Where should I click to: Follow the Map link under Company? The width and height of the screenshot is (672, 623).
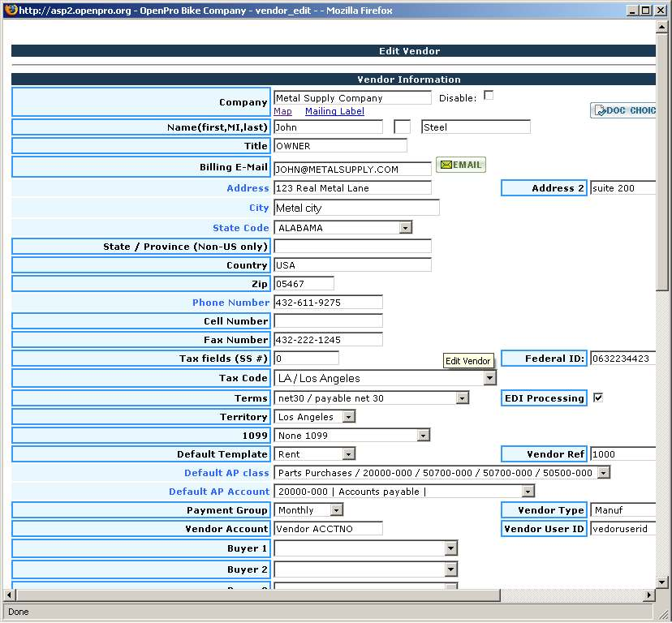282,111
